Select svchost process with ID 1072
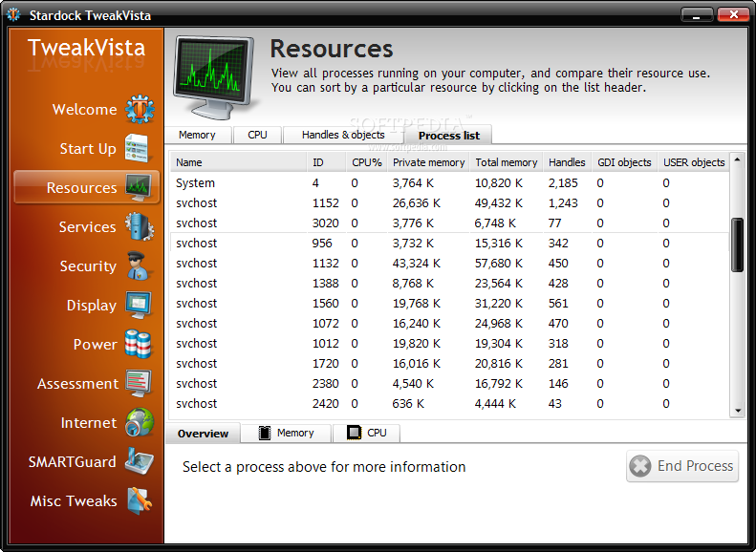 [x=449, y=324]
